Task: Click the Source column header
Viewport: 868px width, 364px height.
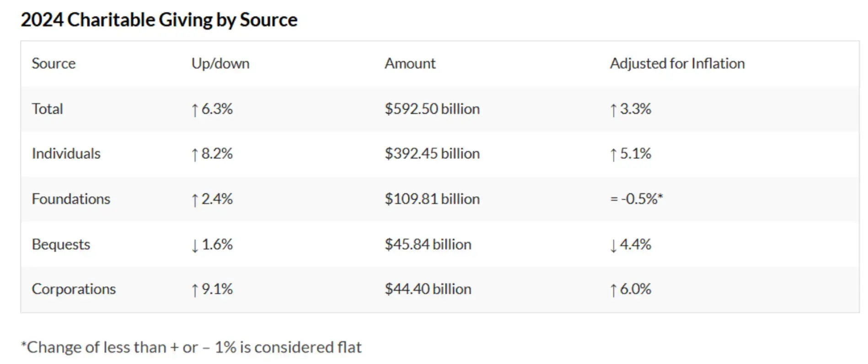Action: 54,63
